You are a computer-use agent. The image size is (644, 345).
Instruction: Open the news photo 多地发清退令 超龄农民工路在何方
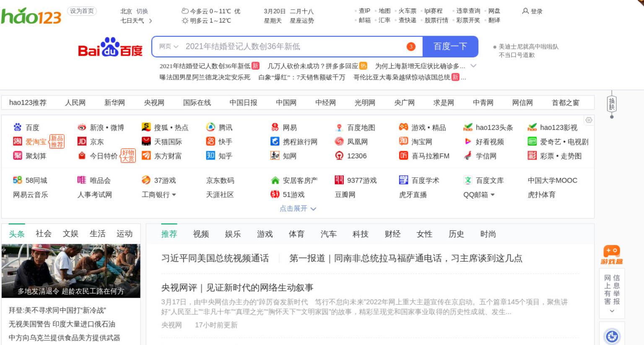coord(71,271)
